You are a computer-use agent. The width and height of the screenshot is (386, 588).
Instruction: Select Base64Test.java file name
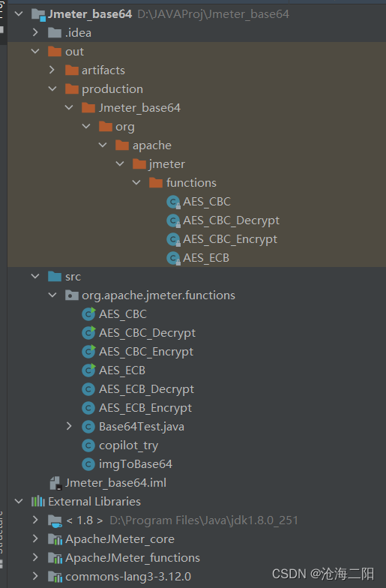(142, 427)
